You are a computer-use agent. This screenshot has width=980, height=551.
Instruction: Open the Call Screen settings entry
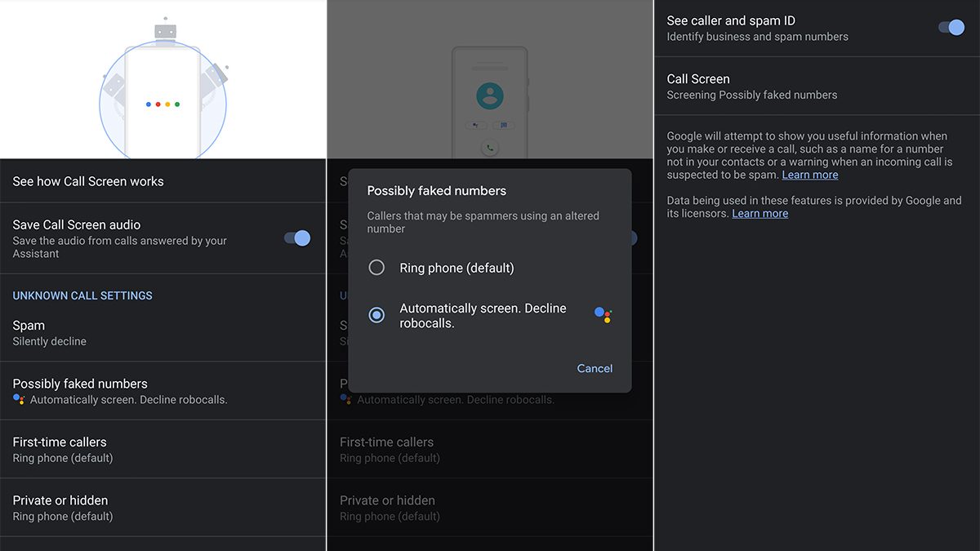817,86
